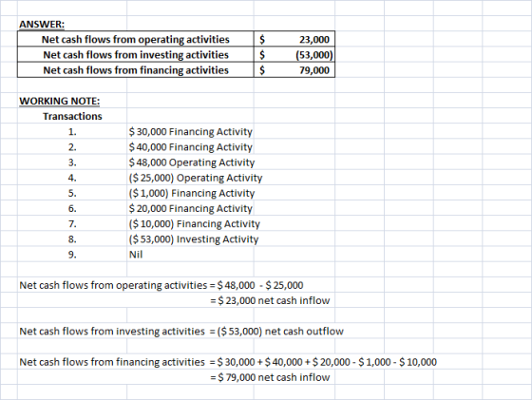Screen dimensions: 532x400
Task: Click '= $ 79,000 net cash inflow' line
Action: (x=270, y=377)
